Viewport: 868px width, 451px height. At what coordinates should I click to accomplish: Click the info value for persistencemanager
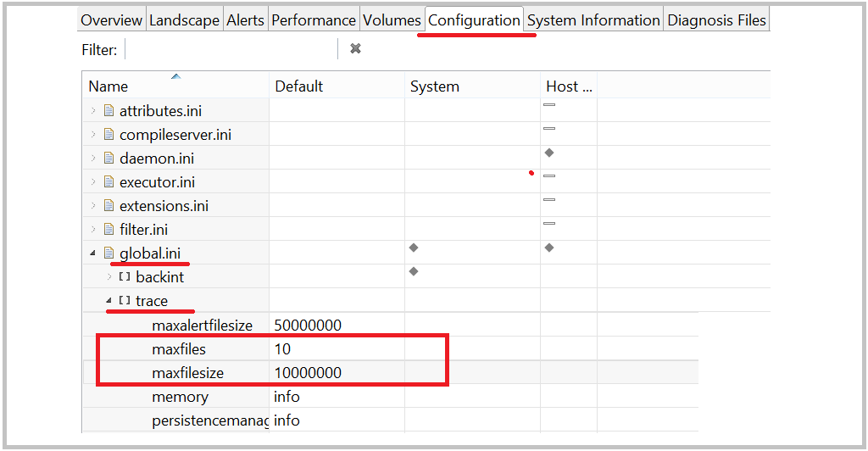287,420
